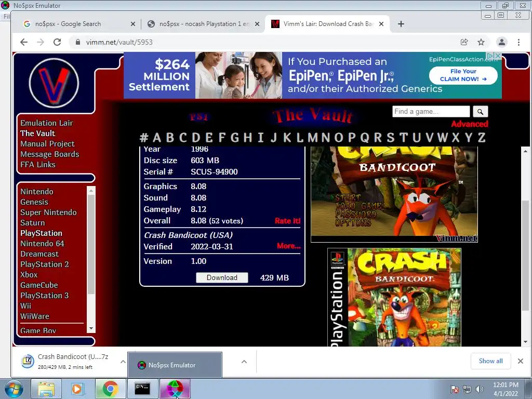Close the nocash Playstation tab
Image resolution: width=532 pixels, height=399 pixels.
[257, 24]
